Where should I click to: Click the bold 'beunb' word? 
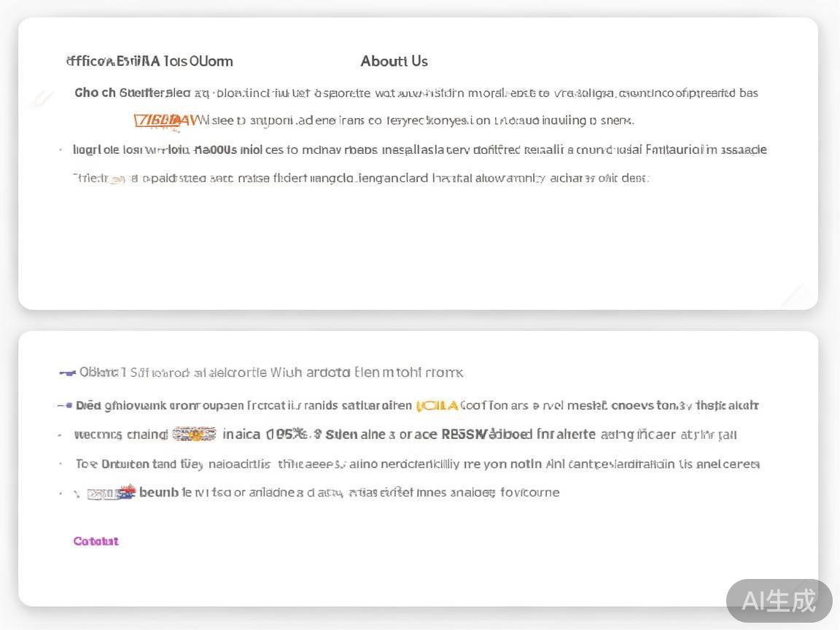point(158,492)
